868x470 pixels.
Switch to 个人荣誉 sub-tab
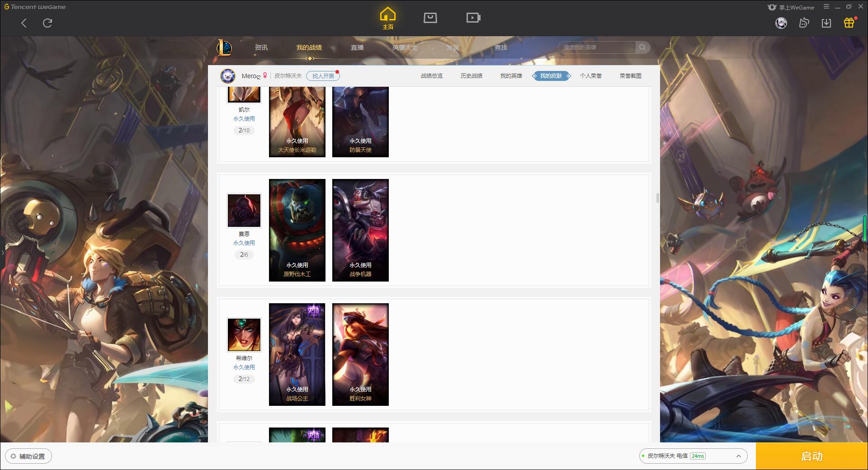coord(591,76)
